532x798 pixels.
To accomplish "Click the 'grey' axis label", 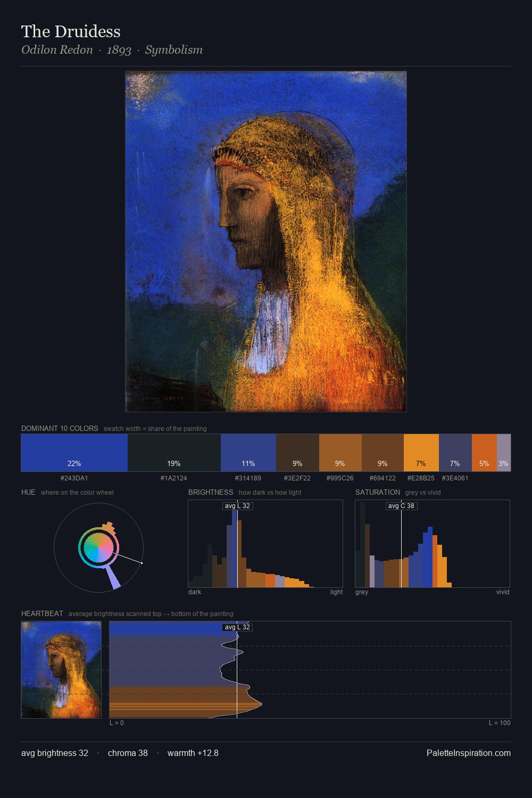I will click(x=362, y=592).
